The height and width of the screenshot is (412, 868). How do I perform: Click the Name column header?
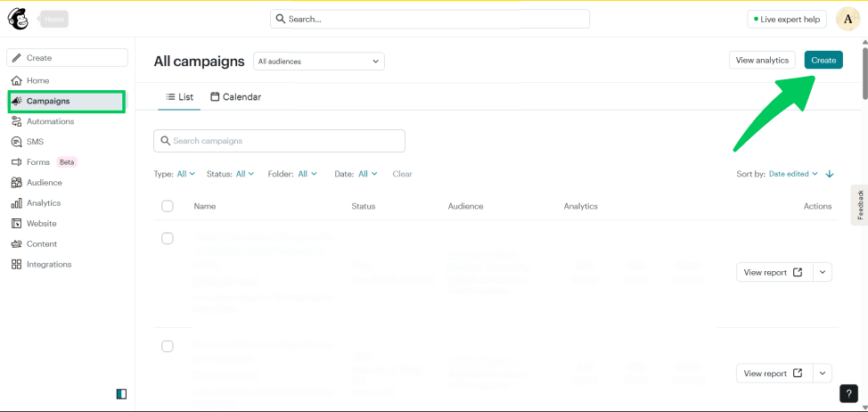click(x=205, y=206)
